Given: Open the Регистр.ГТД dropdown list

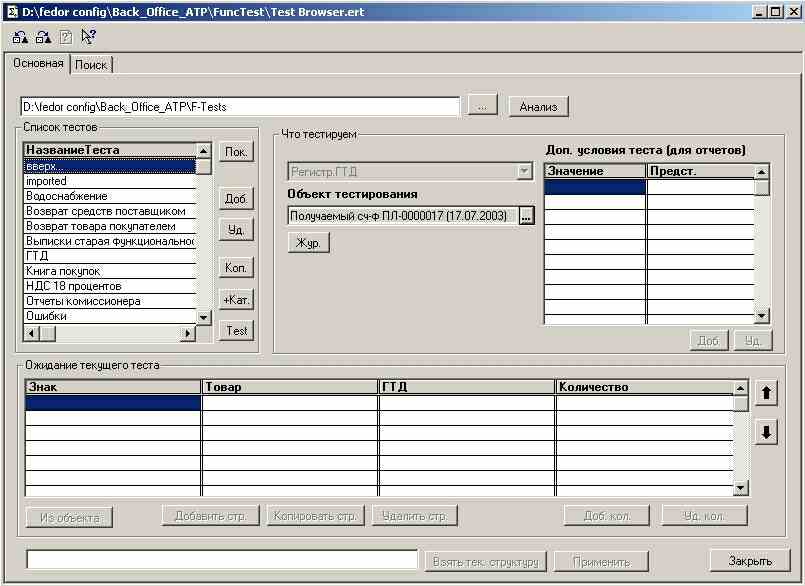Looking at the screenshot, I should pos(525,172).
